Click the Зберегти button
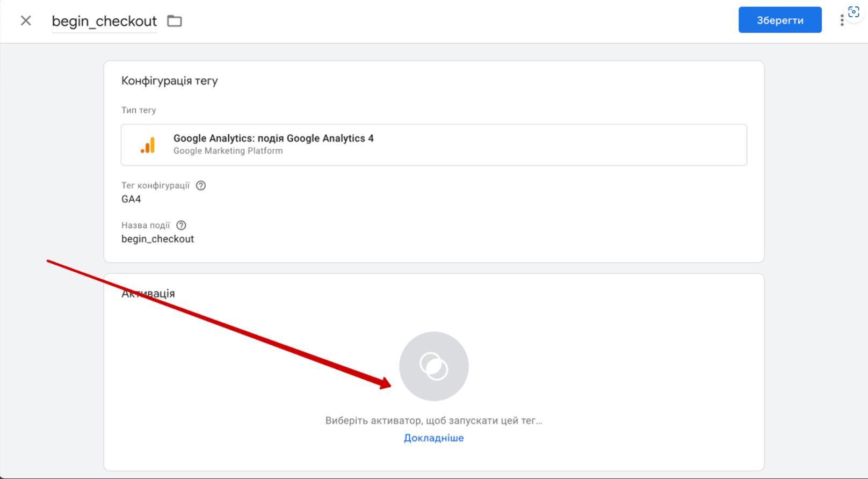Image resolution: width=868 pixels, height=479 pixels. coord(780,20)
